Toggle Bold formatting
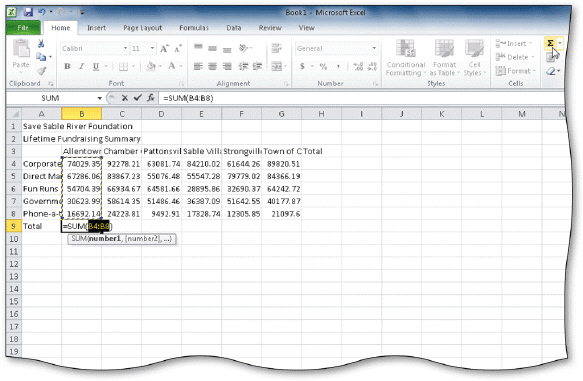This screenshot has height=381, width=583. (x=67, y=67)
